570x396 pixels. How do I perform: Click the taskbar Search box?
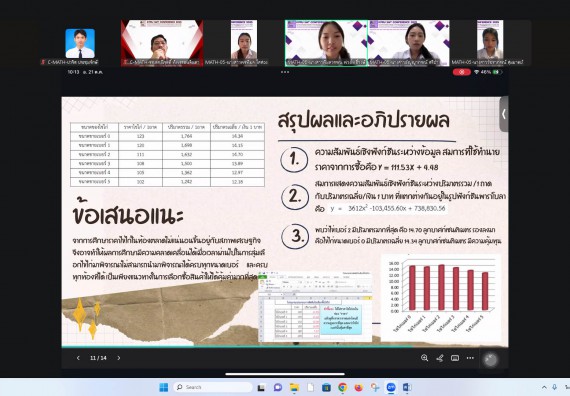point(213,387)
